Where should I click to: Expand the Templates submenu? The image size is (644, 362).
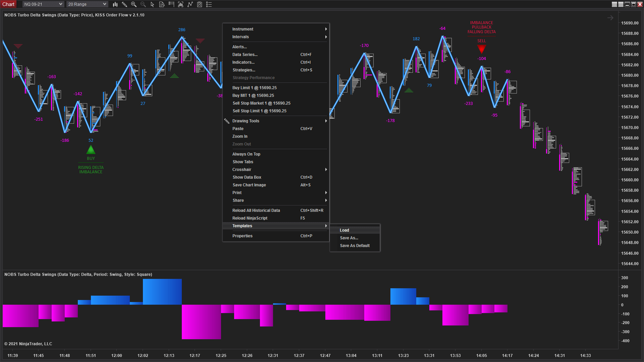(276, 226)
